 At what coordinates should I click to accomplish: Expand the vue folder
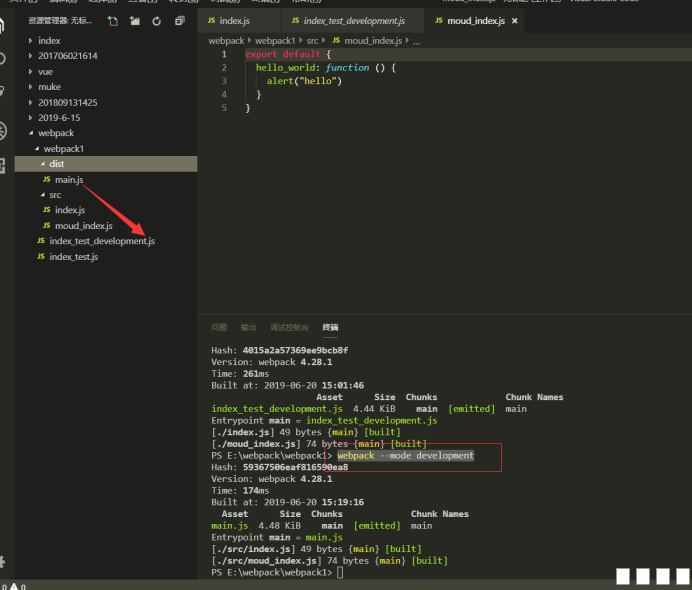(44, 71)
